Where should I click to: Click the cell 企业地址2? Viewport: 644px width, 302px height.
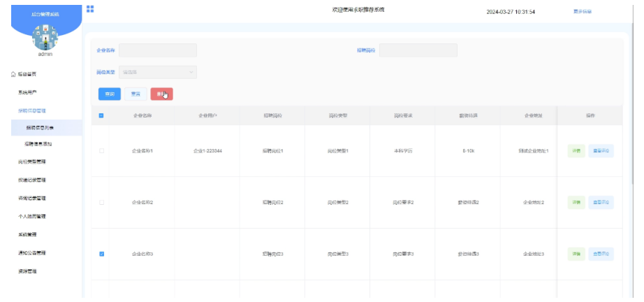coord(534,203)
